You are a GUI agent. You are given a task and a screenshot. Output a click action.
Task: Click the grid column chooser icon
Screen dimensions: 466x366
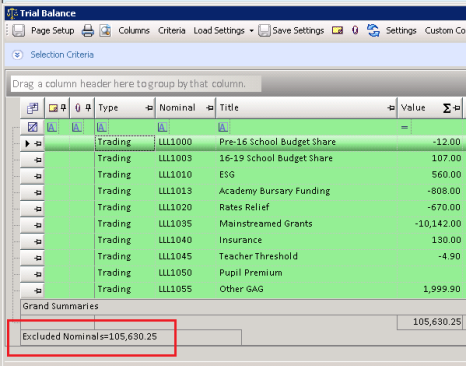tap(32, 108)
